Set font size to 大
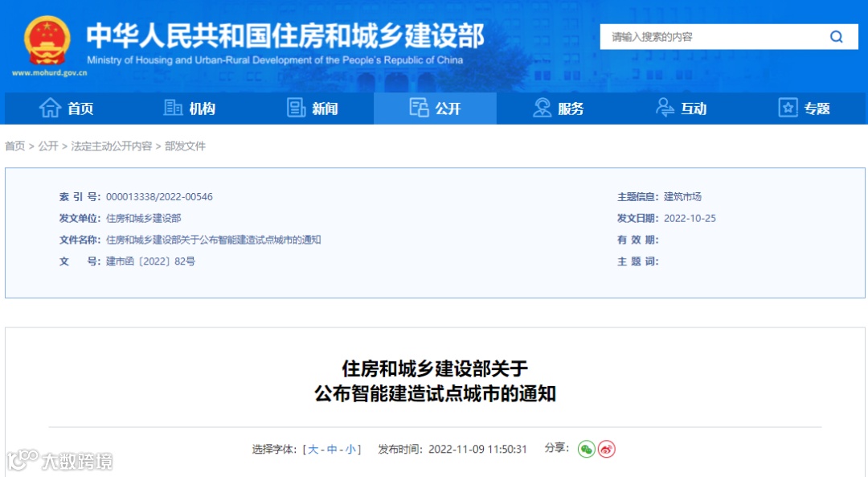This screenshot has width=868, height=477. coord(313,450)
